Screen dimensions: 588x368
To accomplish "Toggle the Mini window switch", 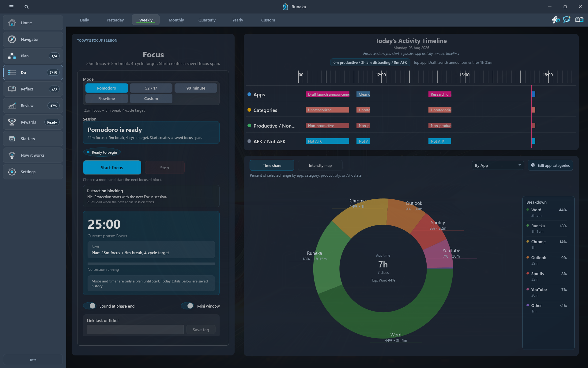I will click(x=187, y=306).
